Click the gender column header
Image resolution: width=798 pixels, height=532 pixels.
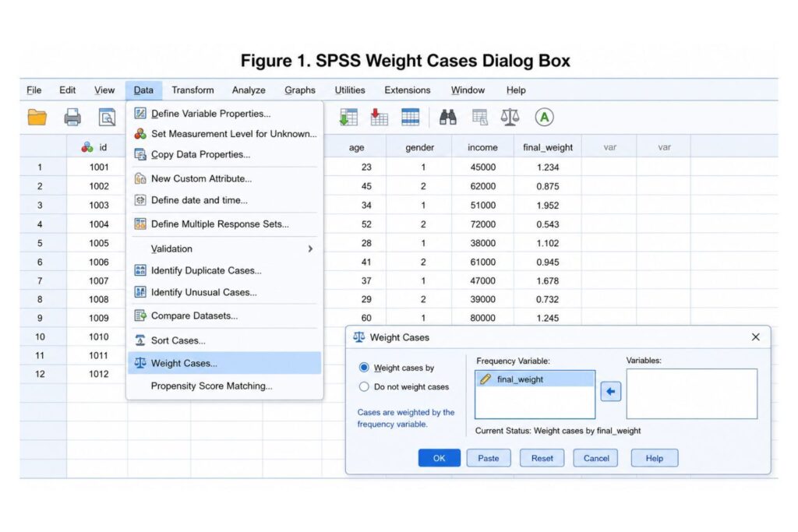click(x=419, y=147)
